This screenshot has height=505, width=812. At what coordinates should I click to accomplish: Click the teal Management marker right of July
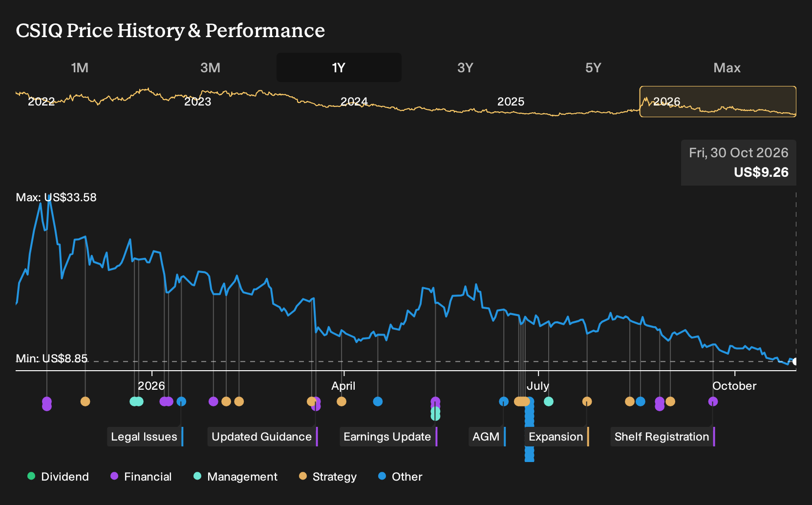[x=549, y=401]
